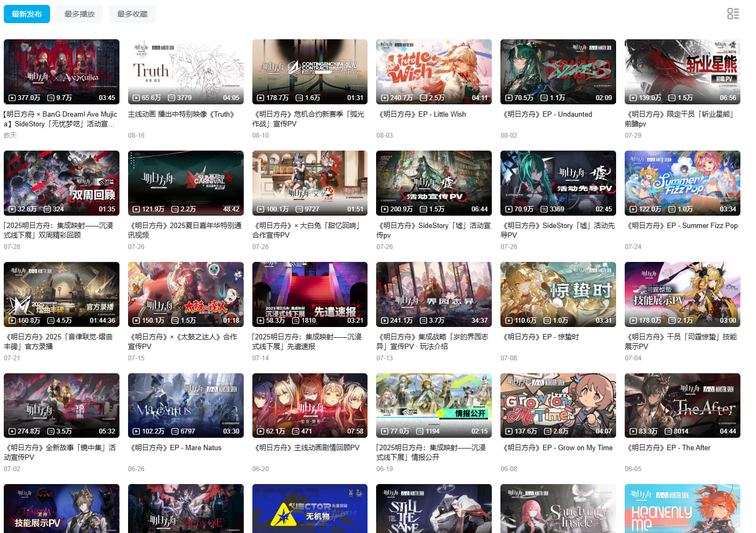
Task: Sort videos by 最多播放
Action: click(x=80, y=14)
